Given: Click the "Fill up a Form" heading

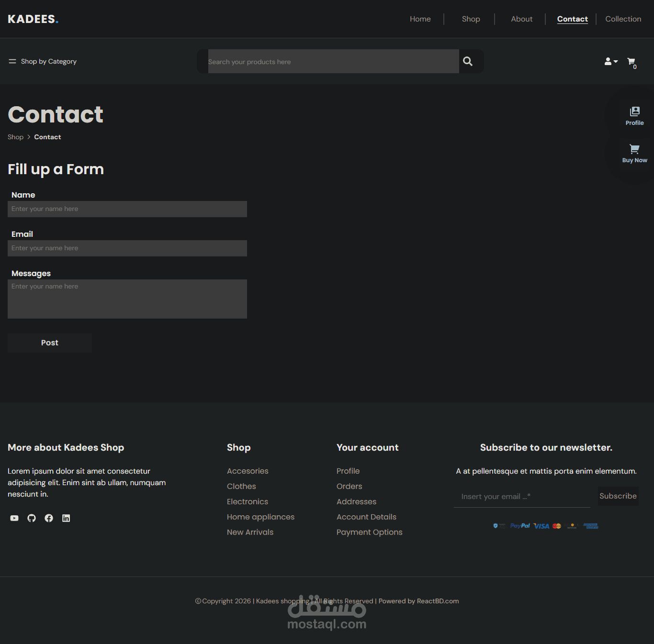Looking at the screenshot, I should click(x=56, y=169).
